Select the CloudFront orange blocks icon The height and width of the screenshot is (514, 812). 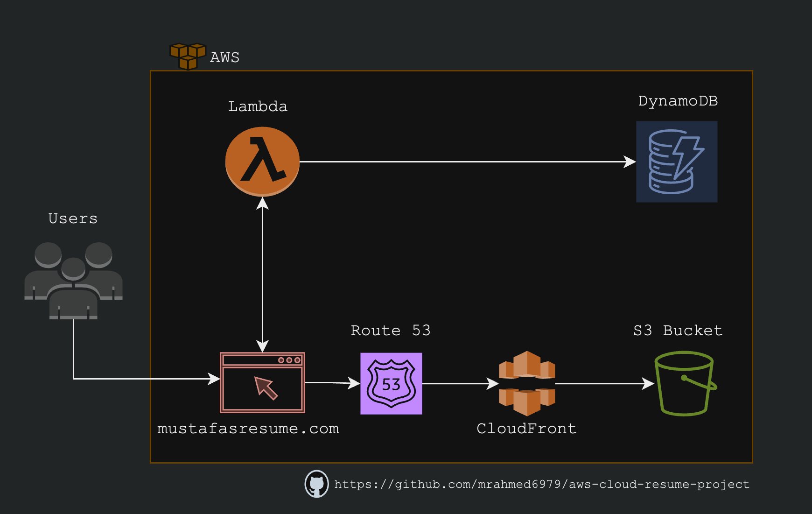pos(527,383)
